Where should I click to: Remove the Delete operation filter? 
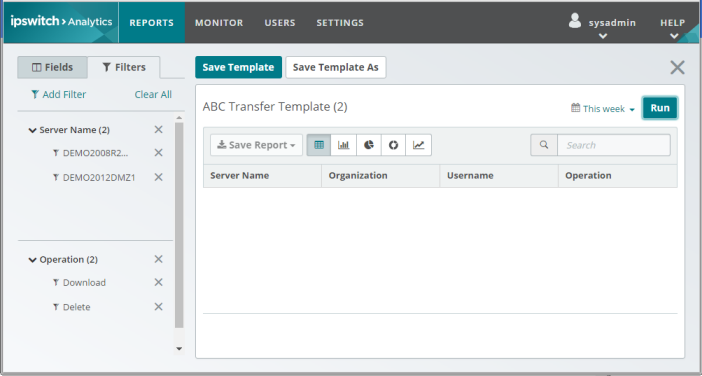(x=158, y=307)
